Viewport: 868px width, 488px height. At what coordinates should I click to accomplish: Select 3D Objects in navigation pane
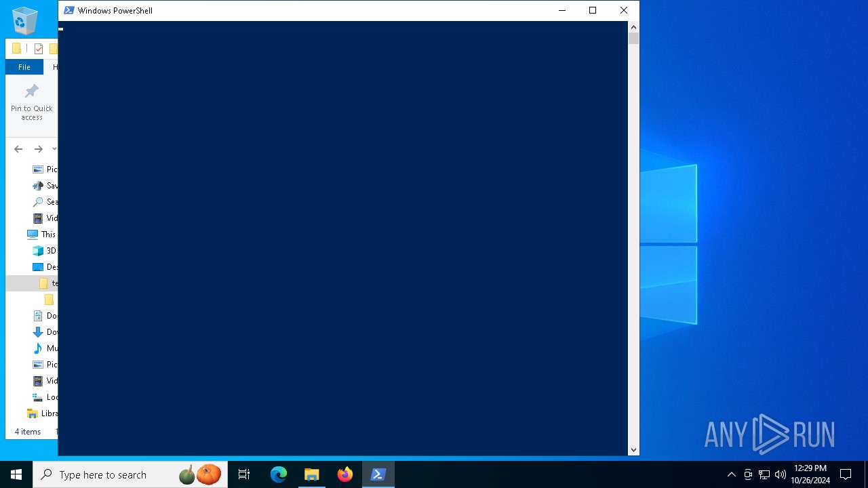[x=45, y=251]
